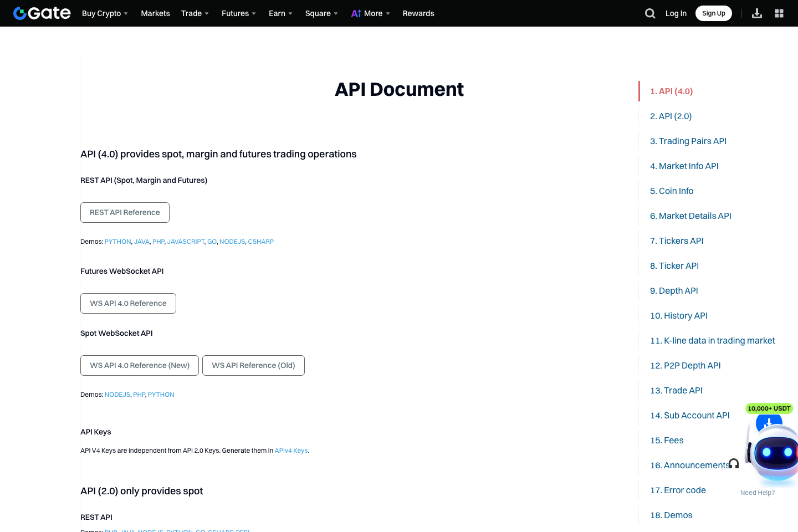
Task: Click the WS API Reference (Old) button
Action: 253,365
